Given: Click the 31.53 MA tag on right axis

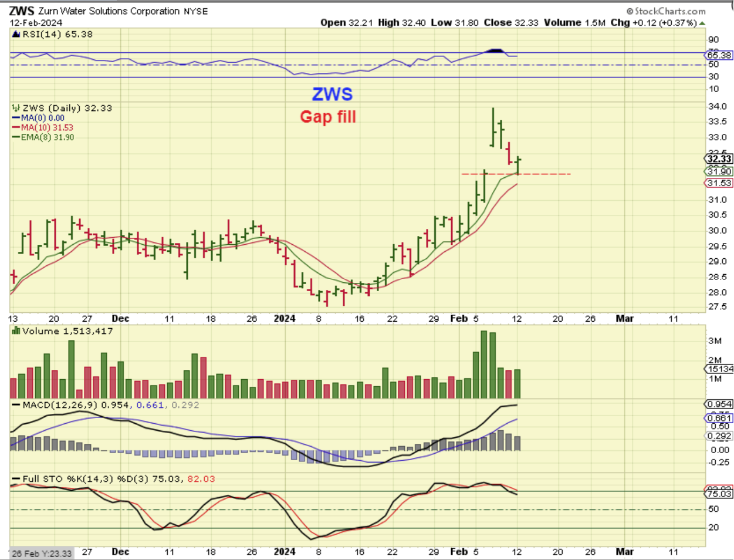Looking at the screenshot, I should point(719,183).
